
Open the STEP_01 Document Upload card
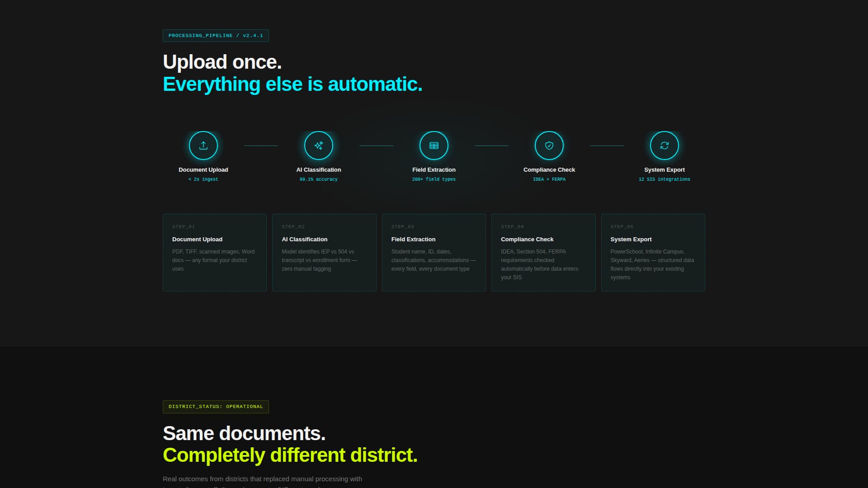pos(215,253)
